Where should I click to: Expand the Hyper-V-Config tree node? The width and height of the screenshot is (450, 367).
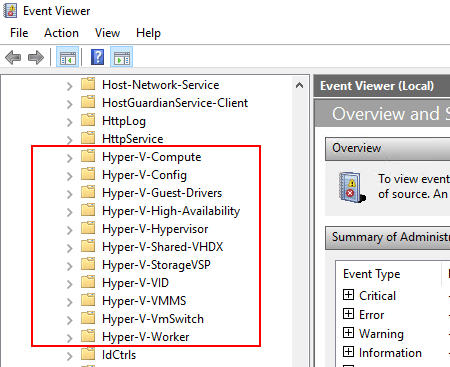(69, 176)
